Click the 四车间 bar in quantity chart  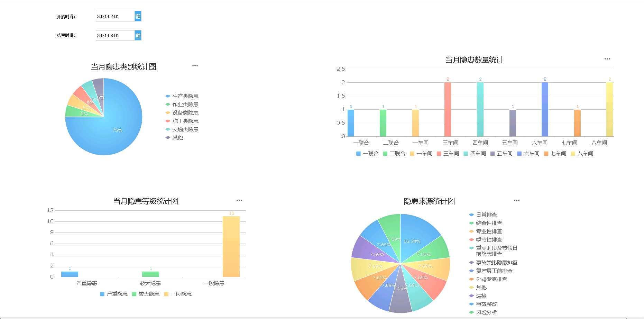point(480,109)
